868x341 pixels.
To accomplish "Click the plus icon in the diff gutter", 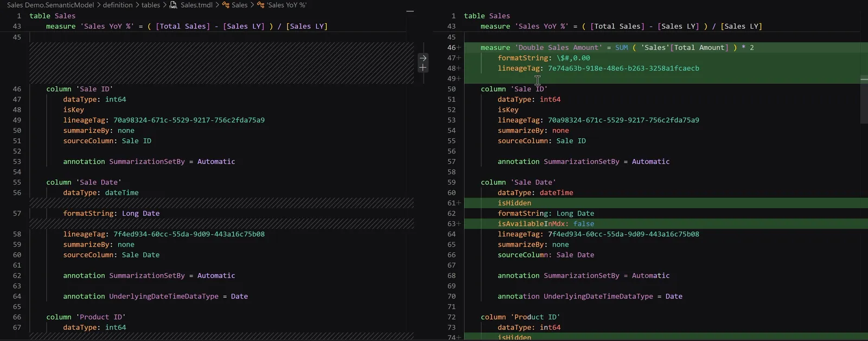I will coord(423,68).
